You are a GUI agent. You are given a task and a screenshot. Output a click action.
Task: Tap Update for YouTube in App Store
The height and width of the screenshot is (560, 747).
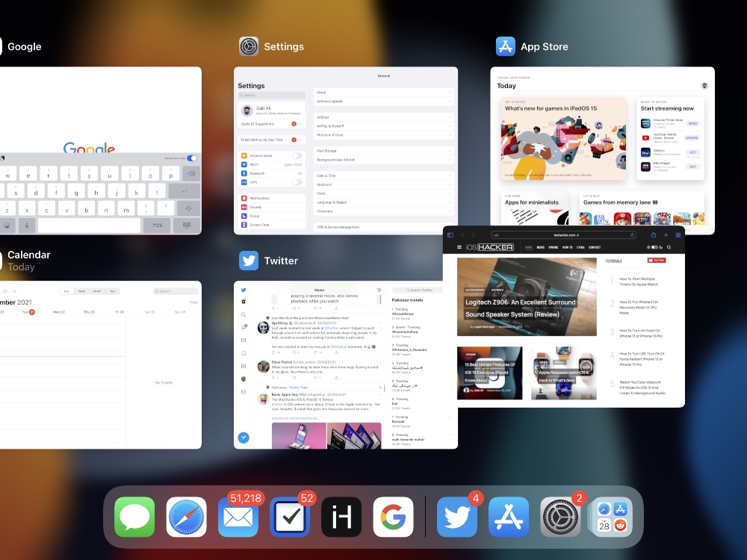pos(692,137)
